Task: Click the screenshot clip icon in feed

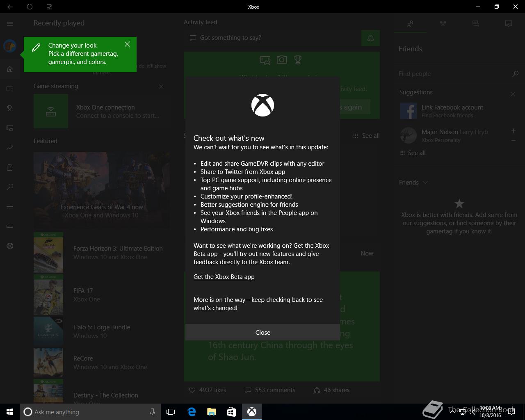Action: click(265, 60)
